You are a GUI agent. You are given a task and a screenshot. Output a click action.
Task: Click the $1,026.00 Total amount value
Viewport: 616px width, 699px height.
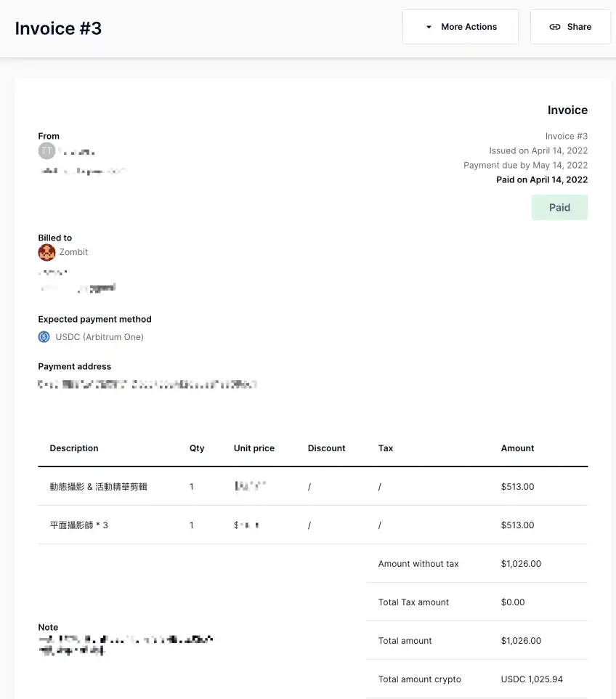[x=521, y=641]
